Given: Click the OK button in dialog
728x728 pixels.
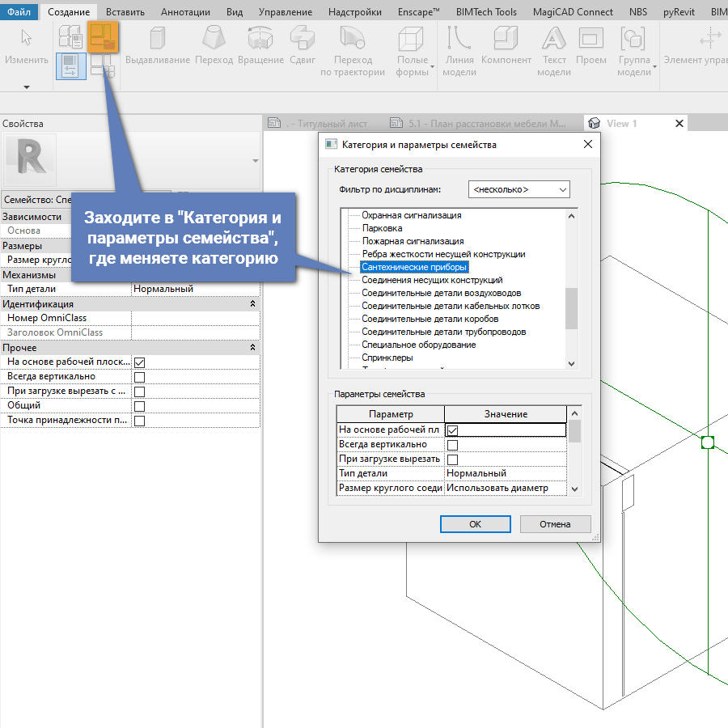Looking at the screenshot, I should (x=475, y=524).
